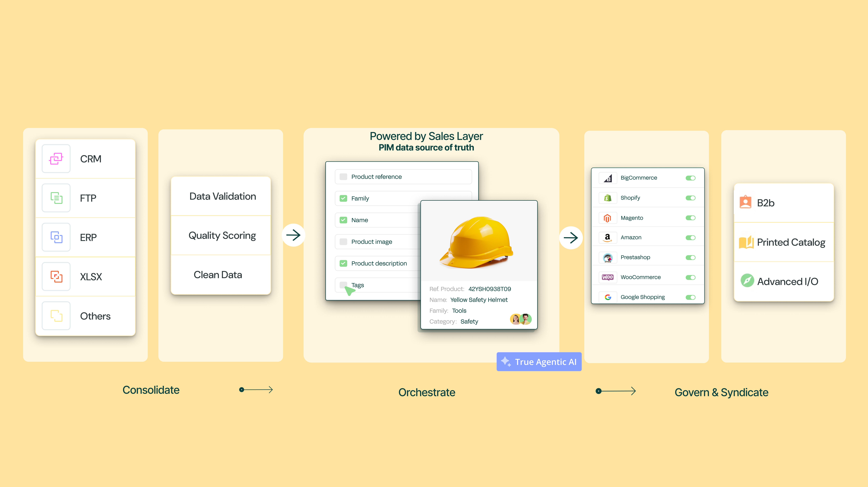The width and height of the screenshot is (868, 487).
Task: Click 'PIM data source of truth' subtitle
Action: (x=426, y=148)
